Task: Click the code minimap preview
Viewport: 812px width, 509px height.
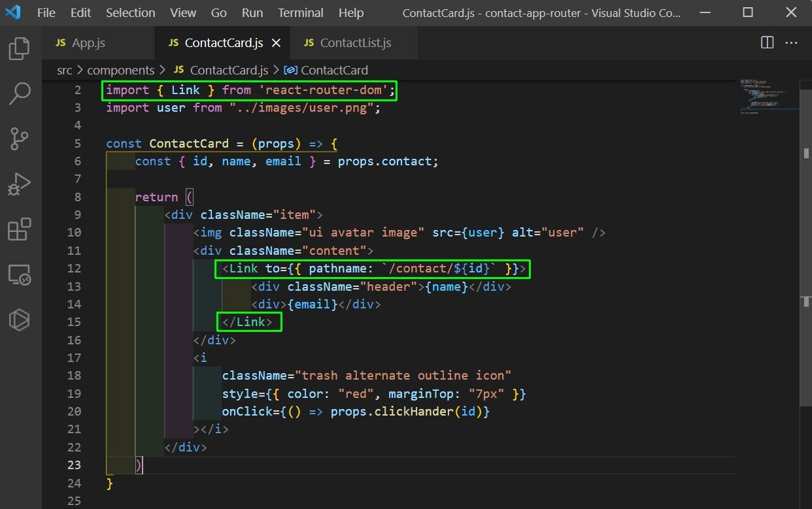Action: pos(769,96)
